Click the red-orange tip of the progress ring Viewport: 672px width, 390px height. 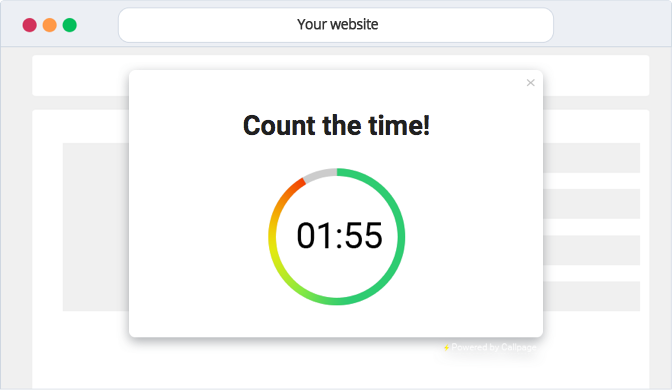[x=298, y=186]
